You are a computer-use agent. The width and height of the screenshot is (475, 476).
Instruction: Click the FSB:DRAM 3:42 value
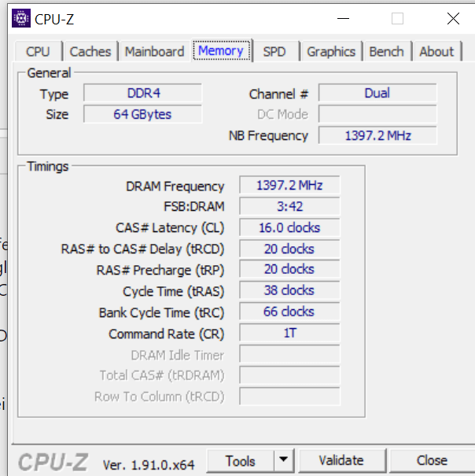coord(289,206)
